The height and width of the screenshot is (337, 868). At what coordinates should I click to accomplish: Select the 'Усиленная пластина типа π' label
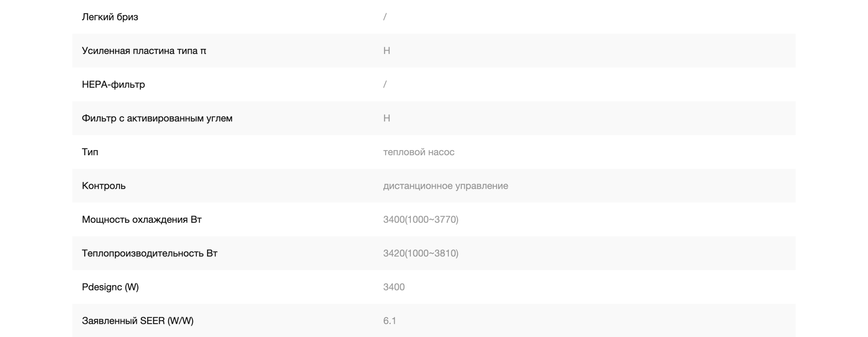tap(144, 51)
